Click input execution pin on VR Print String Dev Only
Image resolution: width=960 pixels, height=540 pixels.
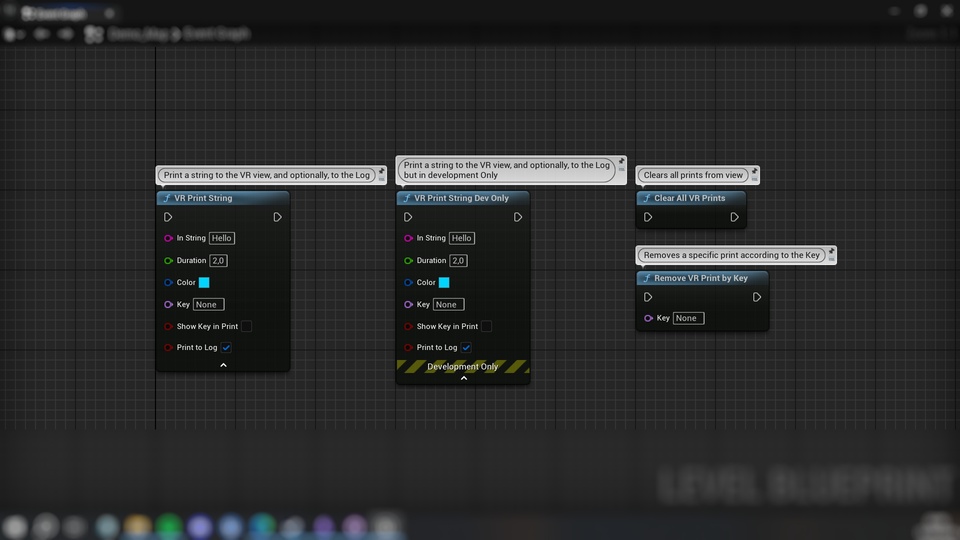408,217
